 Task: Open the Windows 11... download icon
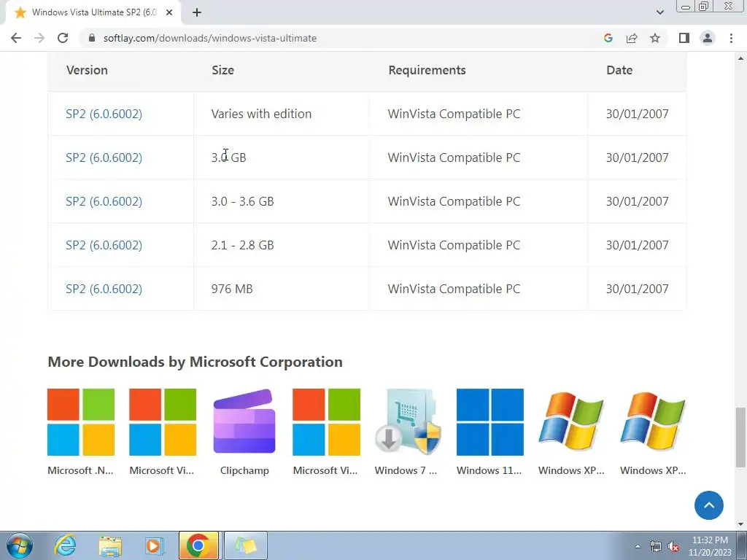coord(489,422)
